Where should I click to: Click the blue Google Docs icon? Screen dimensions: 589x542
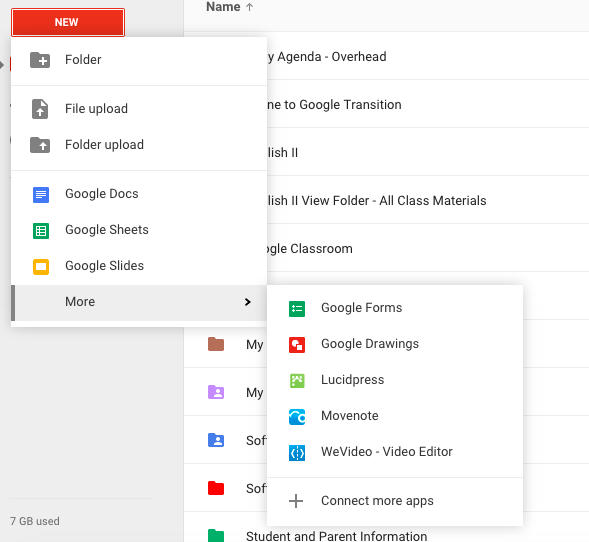tap(41, 195)
